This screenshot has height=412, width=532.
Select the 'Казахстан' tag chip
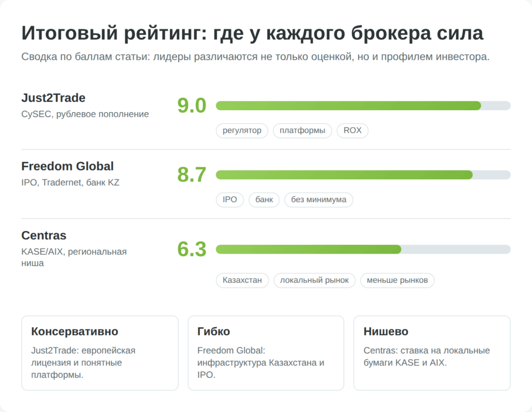tap(242, 281)
